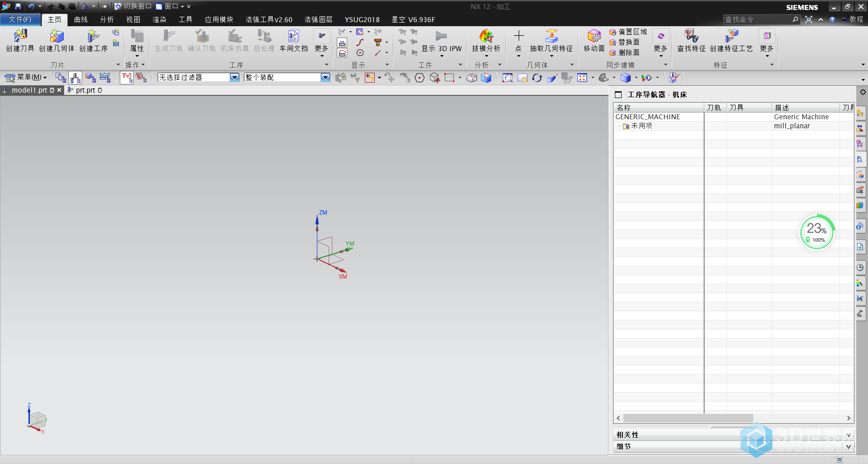This screenshot has height=464, width=868.
Task: Select the GENERIC_MACHINE tree row
Action: (x=648, y=117)
